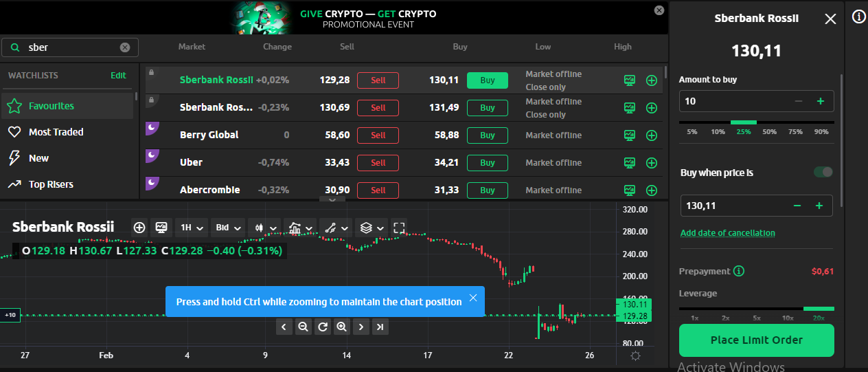Screen dimensions: 868x372
Task: Open chart icon for first Sberbank Rossii row
Action: (x=630, y=80)
